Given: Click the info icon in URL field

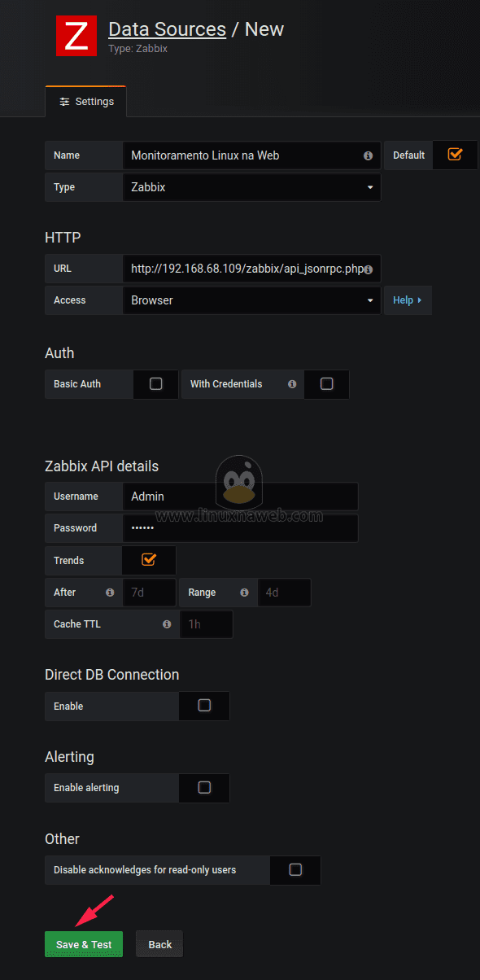Looking at the screenshot, I should pos(368,269).
